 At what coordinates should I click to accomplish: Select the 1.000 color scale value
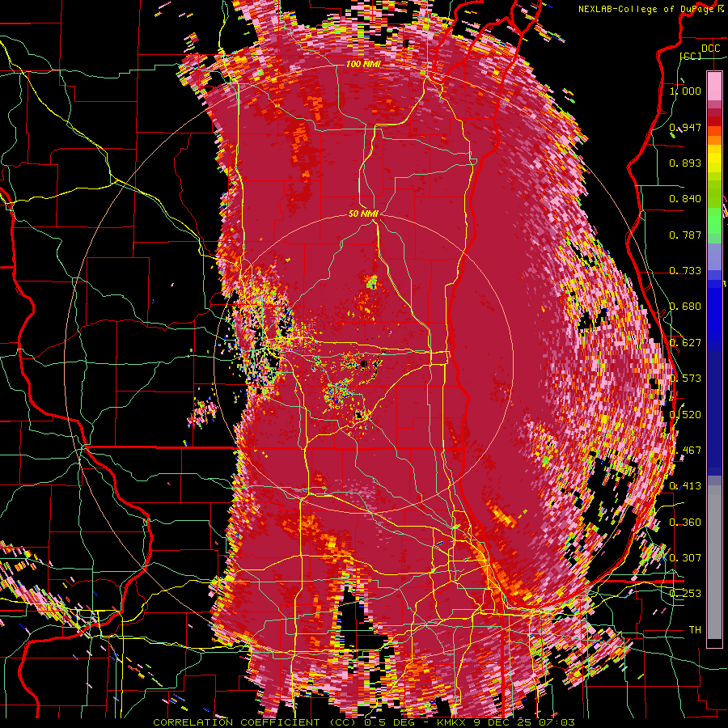[x=685, y=91]
